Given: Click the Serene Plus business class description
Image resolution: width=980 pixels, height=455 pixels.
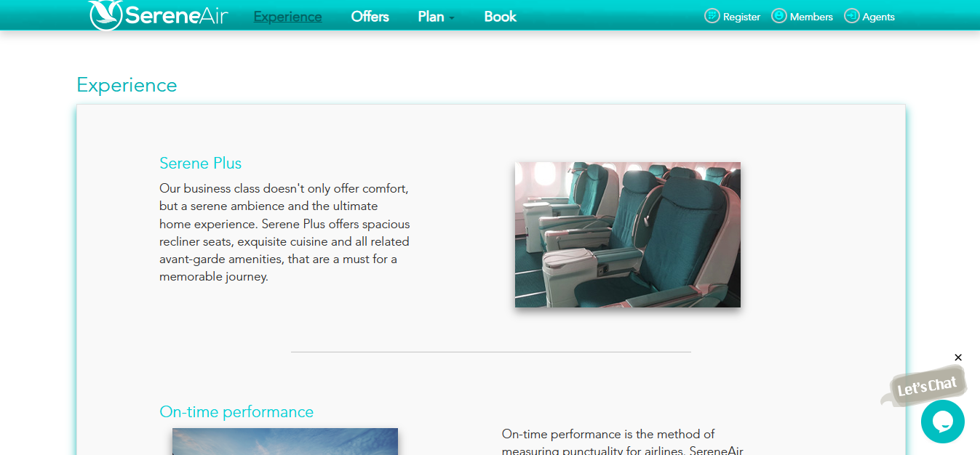Looking at the screenshot, I should click(x=284, y=233).
